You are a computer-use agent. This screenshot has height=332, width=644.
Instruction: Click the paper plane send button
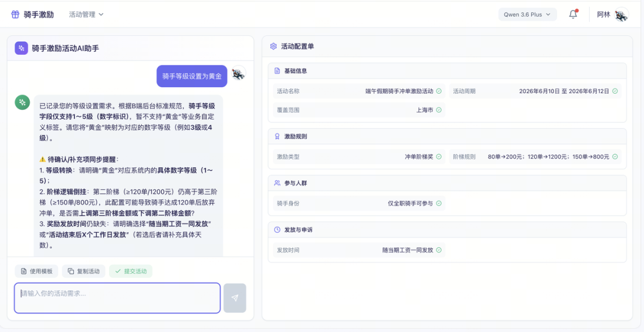coord(235,298)
